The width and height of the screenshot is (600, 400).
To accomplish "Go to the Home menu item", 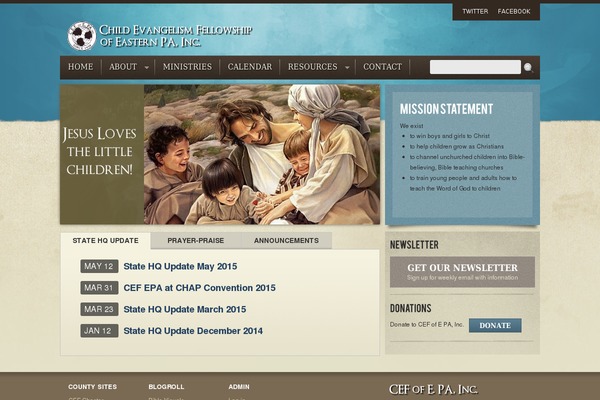I will tap(80, 67).
